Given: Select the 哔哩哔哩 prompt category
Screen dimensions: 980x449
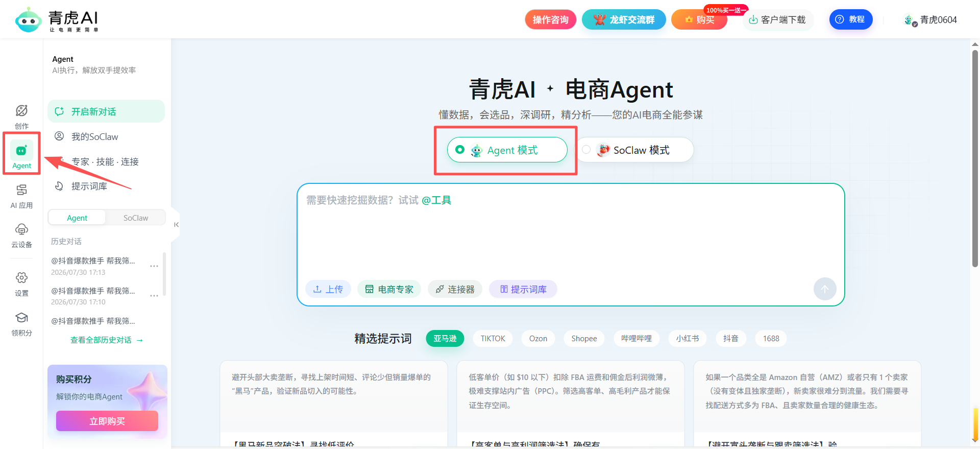Looking at the screenshot, I should [636, 338].
